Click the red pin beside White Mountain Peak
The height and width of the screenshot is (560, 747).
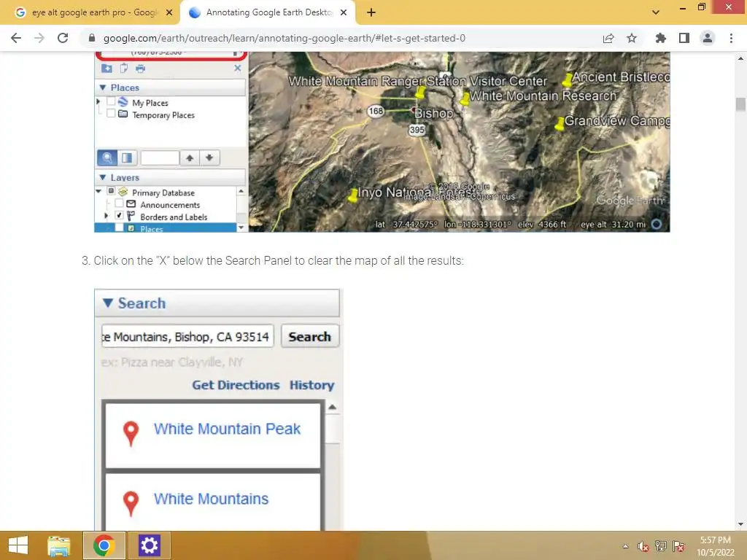point(131,433)
